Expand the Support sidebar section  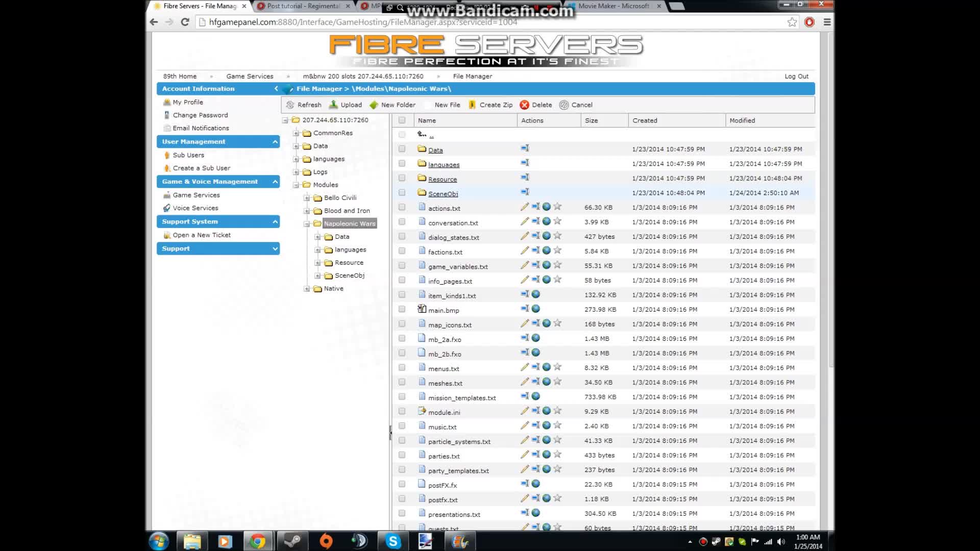coord(275,248)
